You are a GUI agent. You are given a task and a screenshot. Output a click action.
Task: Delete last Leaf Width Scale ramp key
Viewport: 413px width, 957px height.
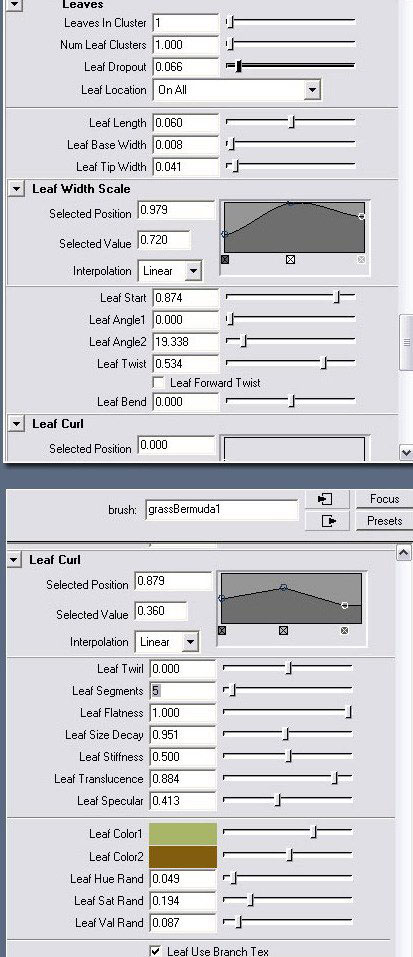(x=361, y=259)
